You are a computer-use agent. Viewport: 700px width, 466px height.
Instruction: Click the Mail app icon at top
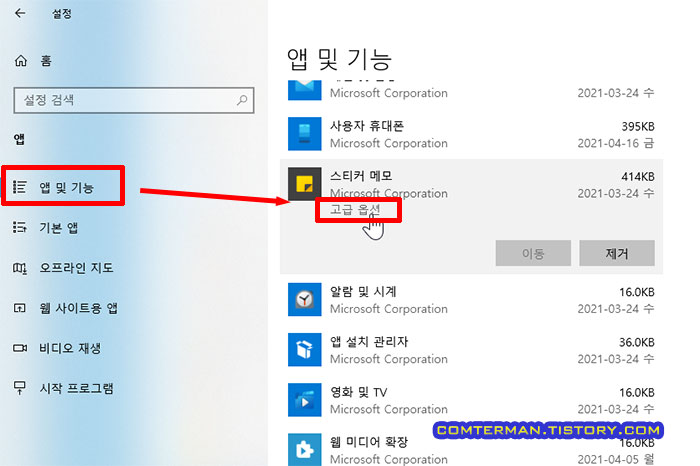tap(304, 90)
